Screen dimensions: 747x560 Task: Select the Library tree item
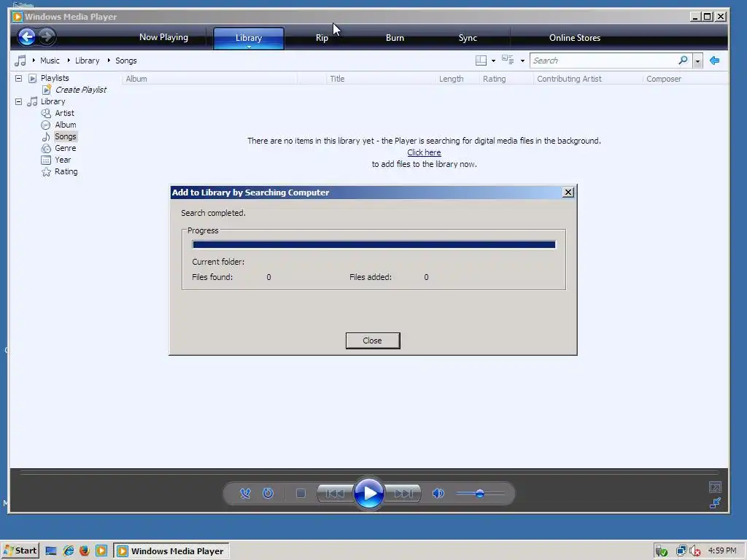(x=53, y=101)
